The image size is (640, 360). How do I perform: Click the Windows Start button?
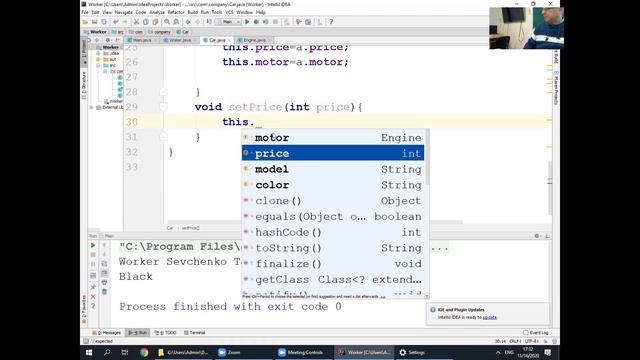(89, 352)
